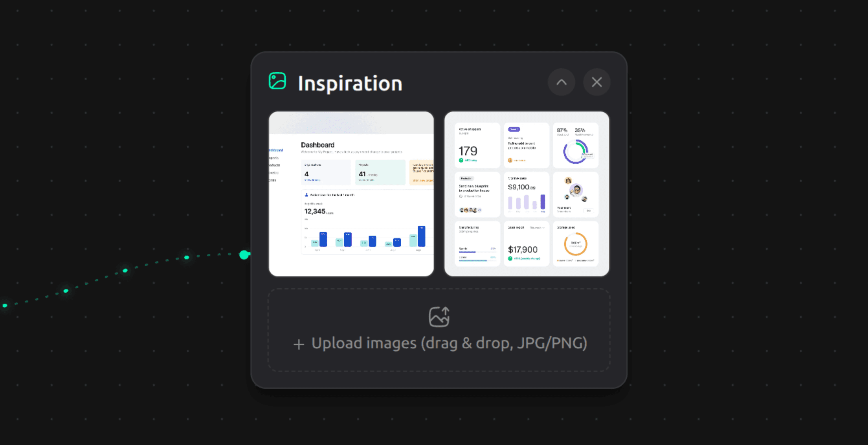Click the Inspiration panel title

point(350,83)
